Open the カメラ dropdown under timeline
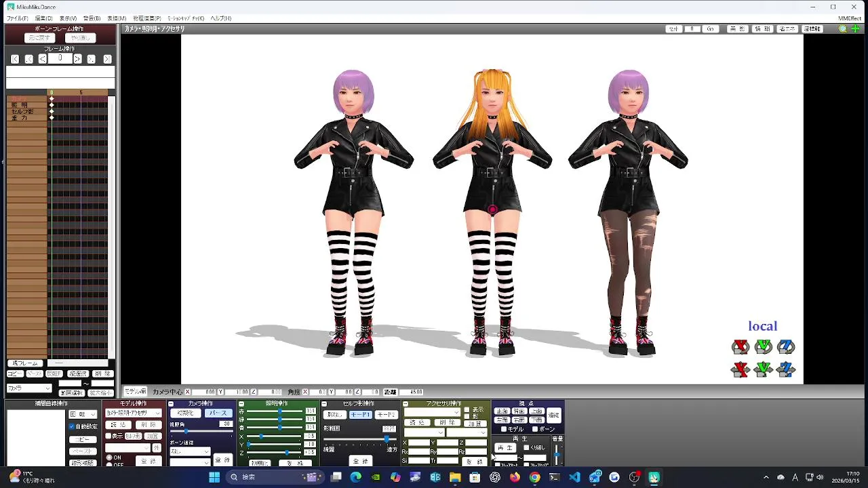This screenshot has width=868, height=488. click(29, 388)
